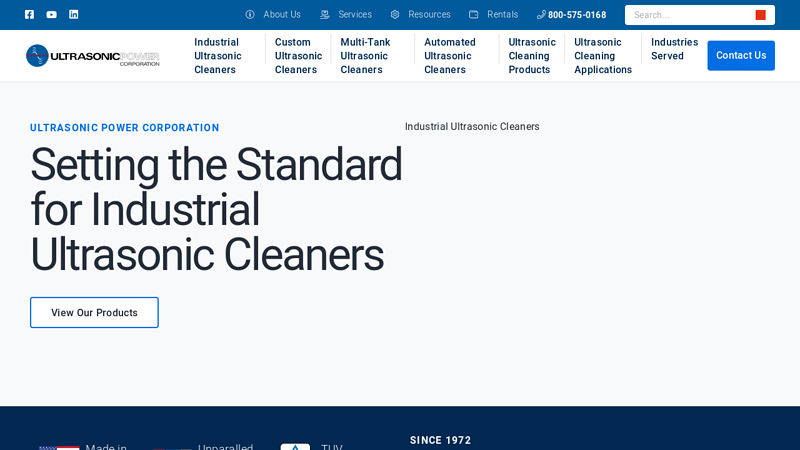
Task: Open Multi-Tank Ultrasonic Cleaners nav item
Action: pyautogui.click(x=365, y=56)
